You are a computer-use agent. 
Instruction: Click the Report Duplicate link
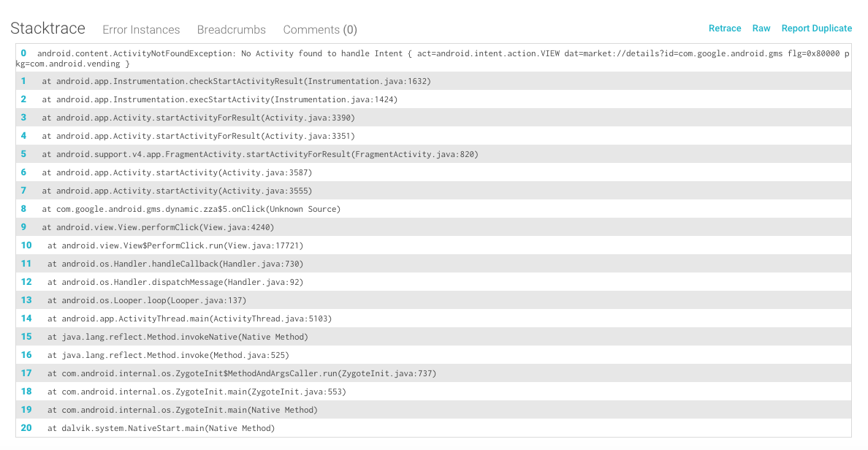[x=817, y=28]
